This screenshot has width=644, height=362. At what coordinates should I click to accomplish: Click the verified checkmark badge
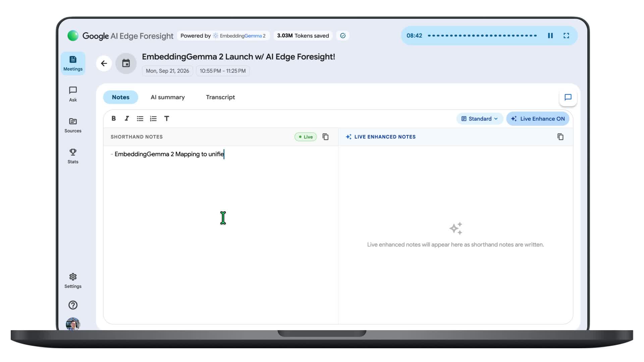pyautogui.click(x=343, y=36)
